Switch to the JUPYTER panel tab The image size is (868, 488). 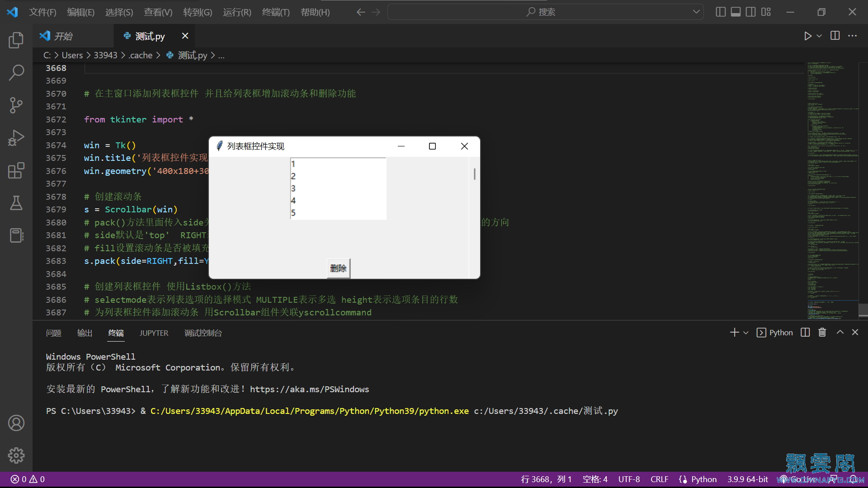coord(154,333)
